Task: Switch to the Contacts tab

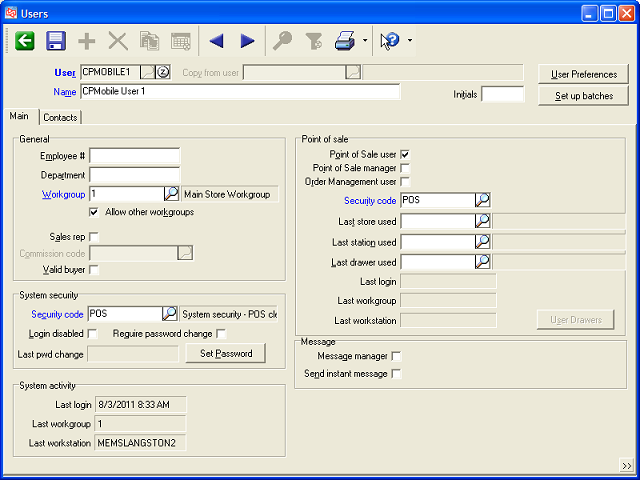Action: point(60,117)
